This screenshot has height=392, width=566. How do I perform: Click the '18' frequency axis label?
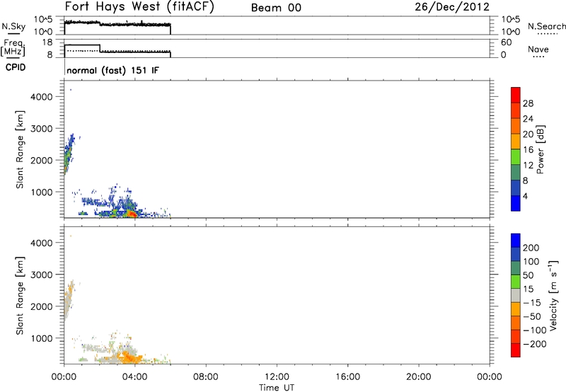pos(47,42)
